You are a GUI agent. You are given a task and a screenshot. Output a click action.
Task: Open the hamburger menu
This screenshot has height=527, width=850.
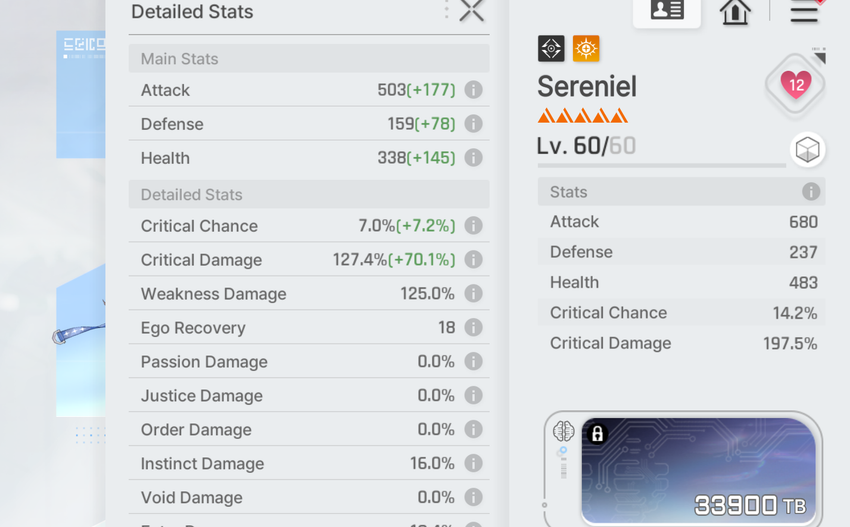pyautogui.click(x=804, y=12)
